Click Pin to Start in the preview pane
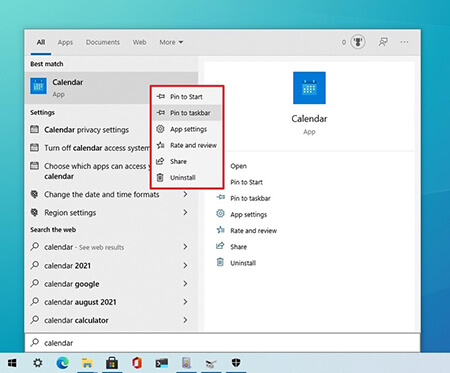 [x=246, y=182]
